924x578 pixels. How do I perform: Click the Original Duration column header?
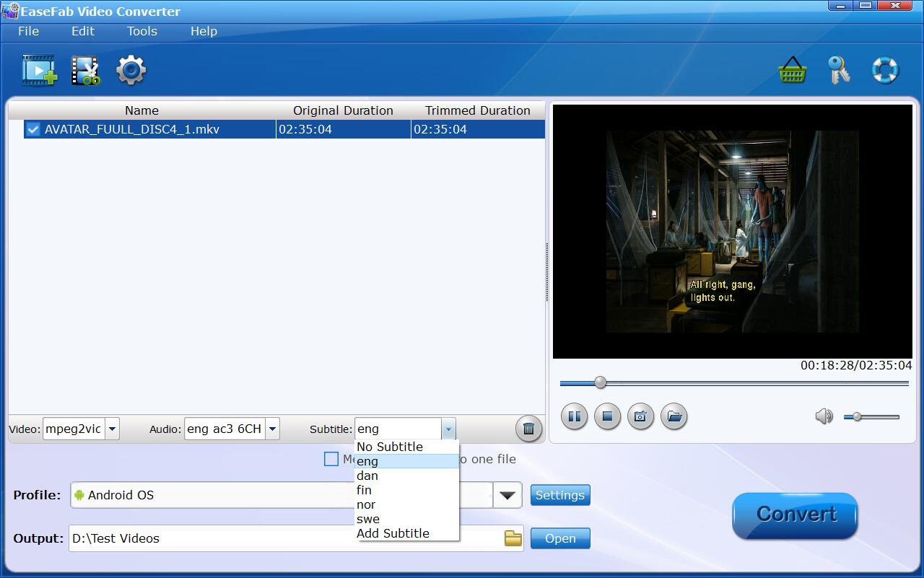click(x=343, y=110)
